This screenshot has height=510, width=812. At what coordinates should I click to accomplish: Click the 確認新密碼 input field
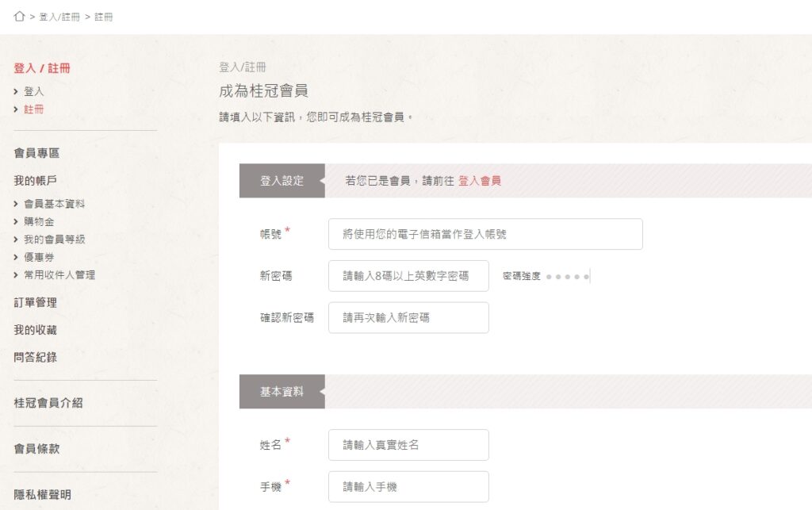tap(408, 318)
